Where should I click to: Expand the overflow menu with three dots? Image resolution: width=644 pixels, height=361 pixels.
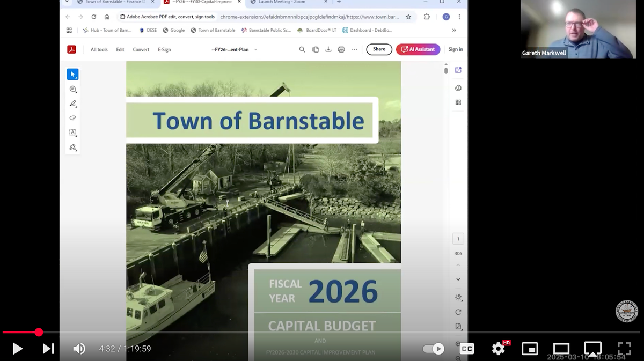354,49
